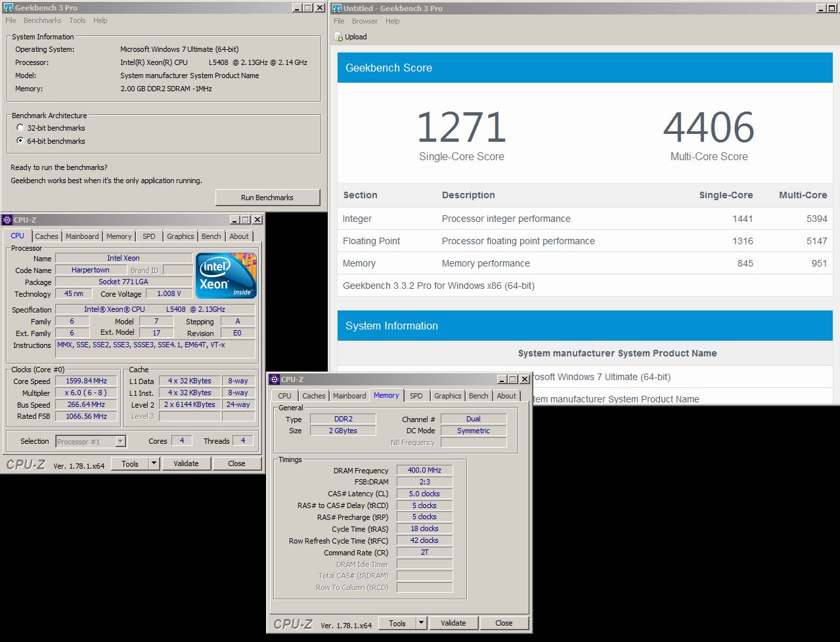Switch to Caches tab in CPU-Z Memory window
The width and height of the screenshot is (840, 642).
[314, 396]
